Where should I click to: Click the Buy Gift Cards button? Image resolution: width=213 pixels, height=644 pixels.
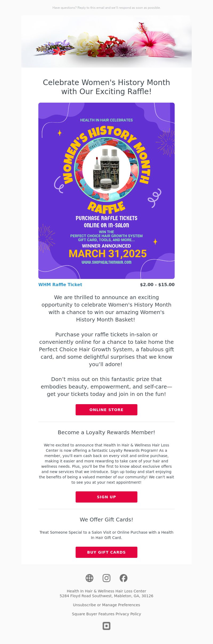(106, 552)
